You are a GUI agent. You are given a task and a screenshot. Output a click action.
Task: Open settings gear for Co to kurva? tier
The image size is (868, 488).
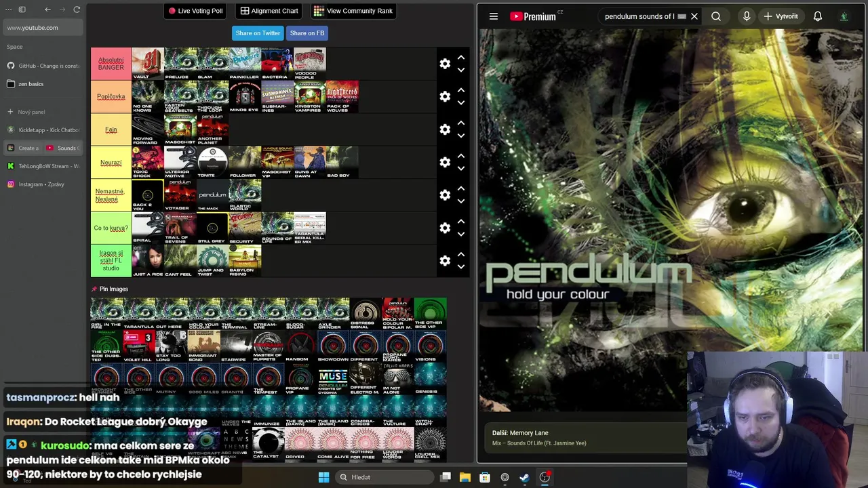coord(445,228)
